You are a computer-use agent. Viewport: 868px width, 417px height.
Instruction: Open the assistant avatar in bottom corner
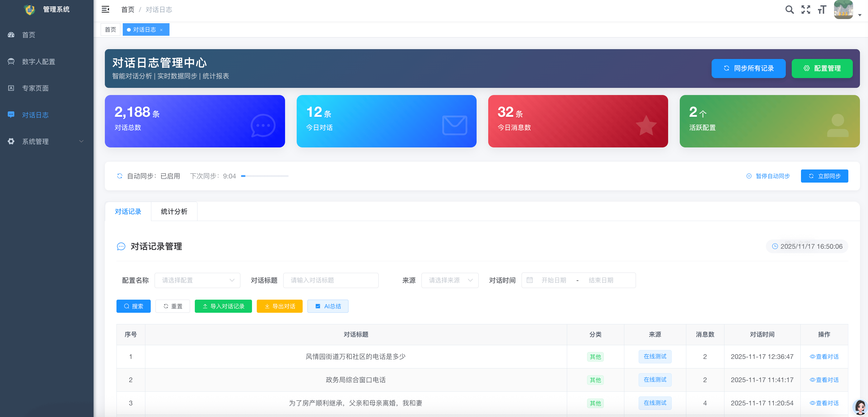coord(860,407)
